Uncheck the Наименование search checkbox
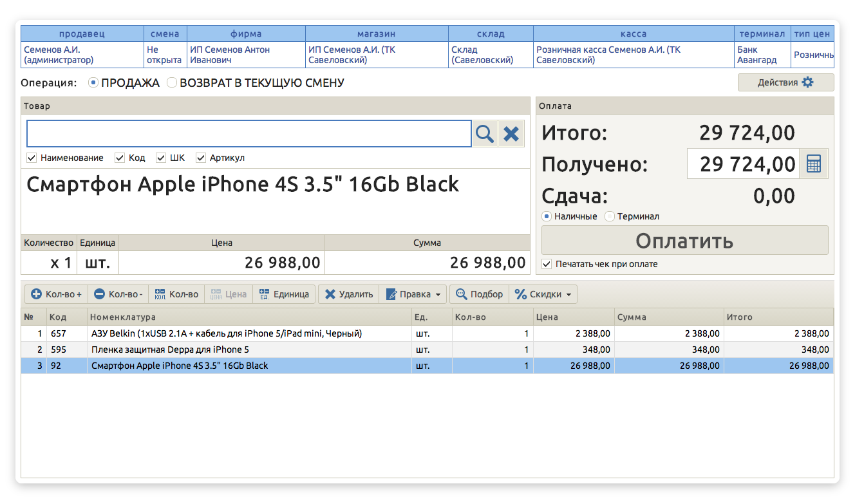 (32, 158)
